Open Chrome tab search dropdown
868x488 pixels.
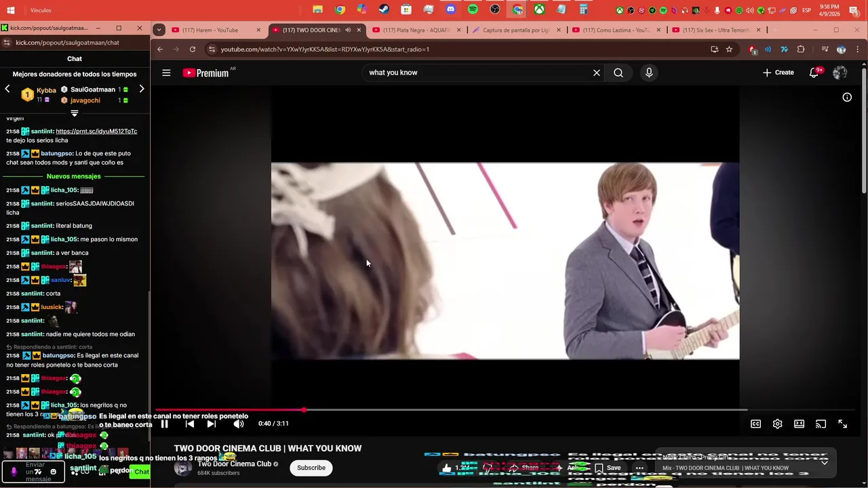(159, 30)
